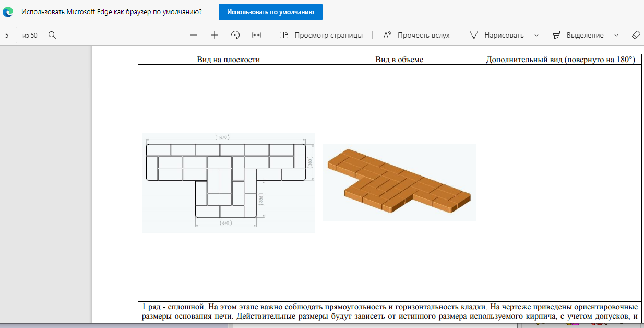
Task: Open PDF search with magnifier icon
Action: (x=52, y=35)
